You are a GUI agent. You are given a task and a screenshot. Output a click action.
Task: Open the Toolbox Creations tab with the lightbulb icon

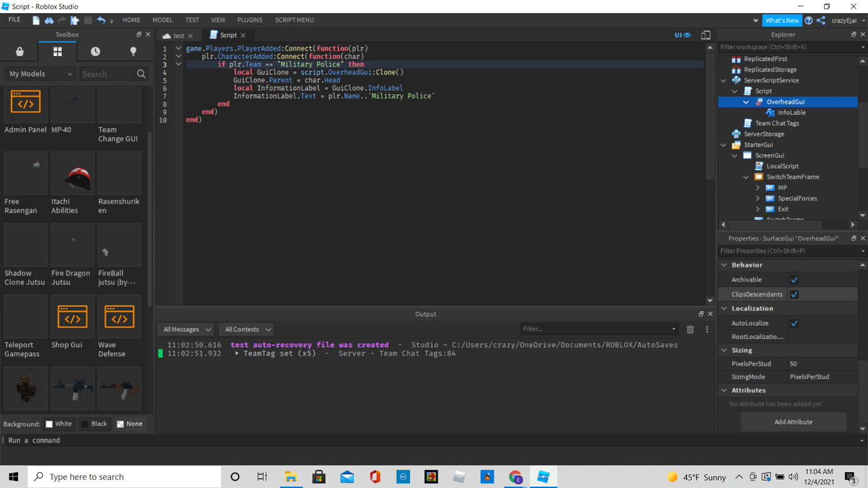(x=133, y=52)
